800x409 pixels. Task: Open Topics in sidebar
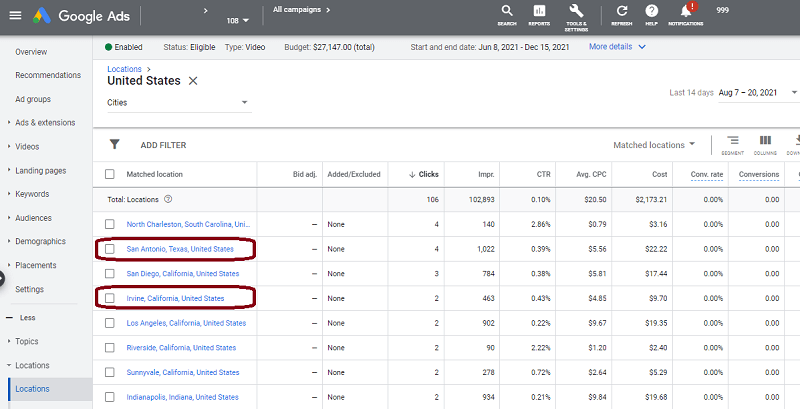(27, 341)
